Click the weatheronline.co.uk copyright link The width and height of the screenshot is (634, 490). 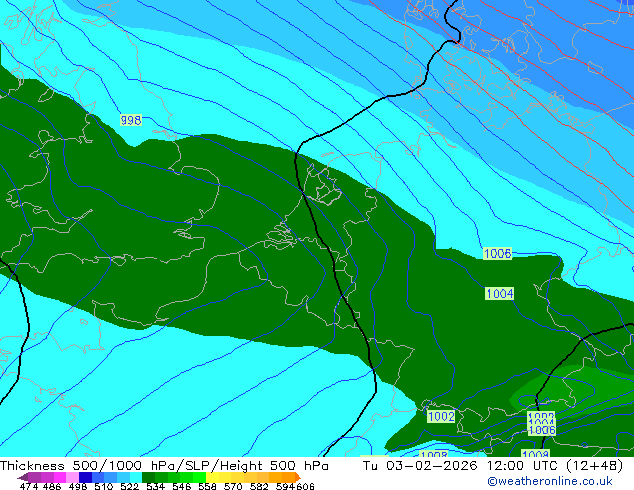coord(550,481)
